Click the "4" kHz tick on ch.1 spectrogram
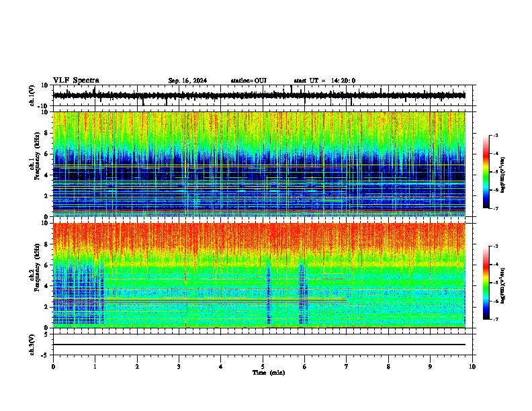 [46, 175]
